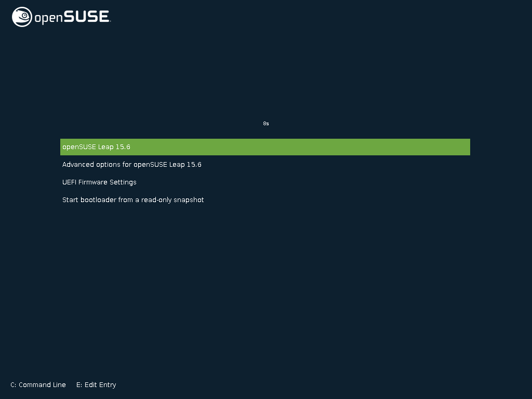Click the 8s countdown timer text
Image resolution: width=532 pixels, height=399 pixels.
[x=266, y=124]
